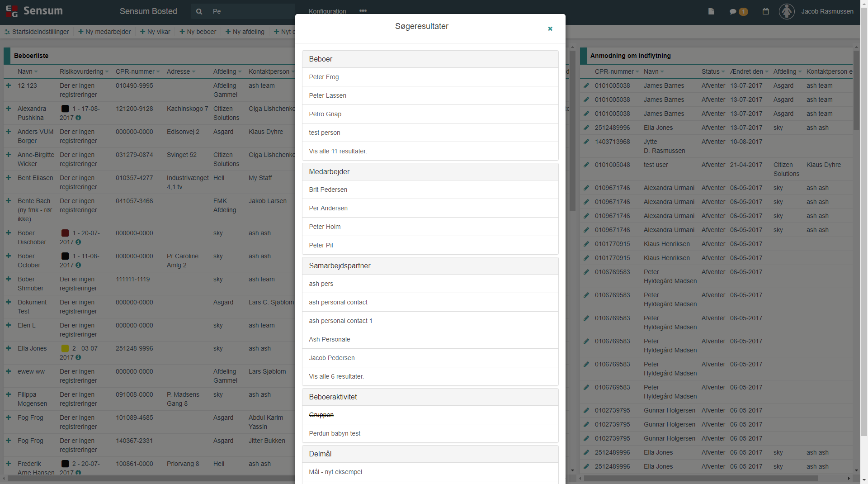Click the search magnifier icon
This screenshot has height=484, width=868.
point(199,11)
